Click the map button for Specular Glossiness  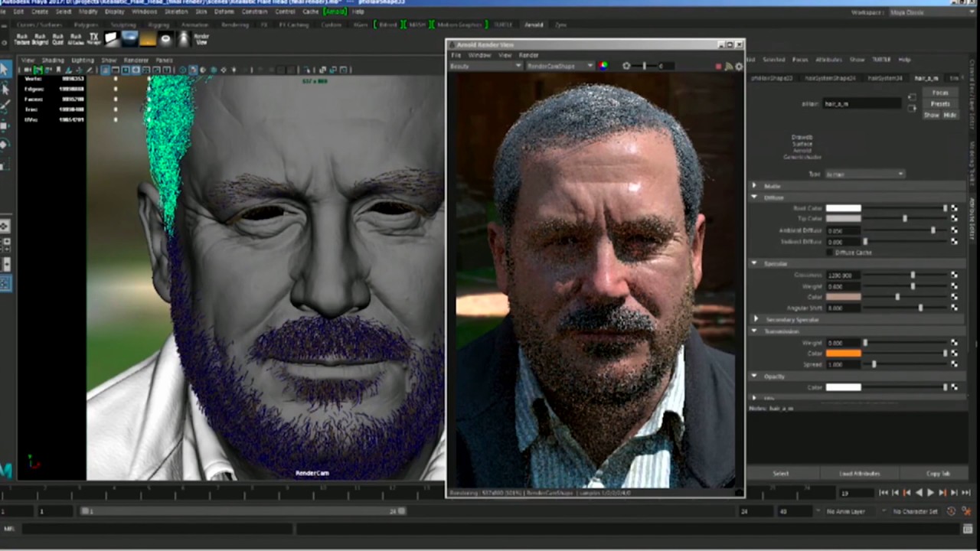(954, 275)
